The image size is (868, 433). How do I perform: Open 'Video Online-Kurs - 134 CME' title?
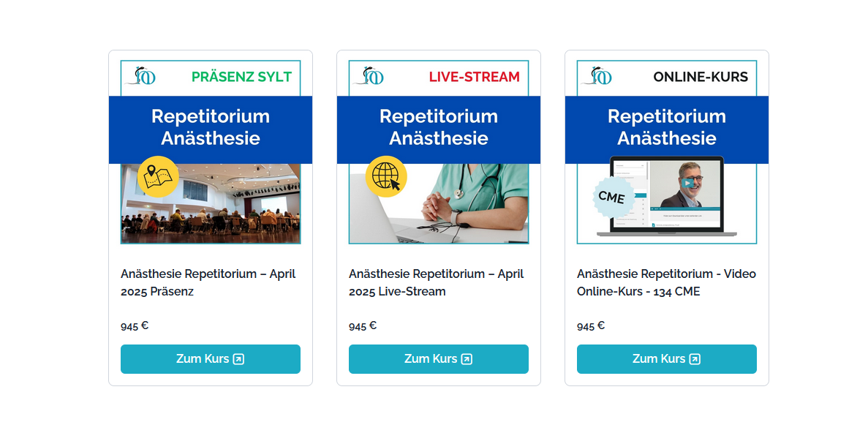coord(666,282)
